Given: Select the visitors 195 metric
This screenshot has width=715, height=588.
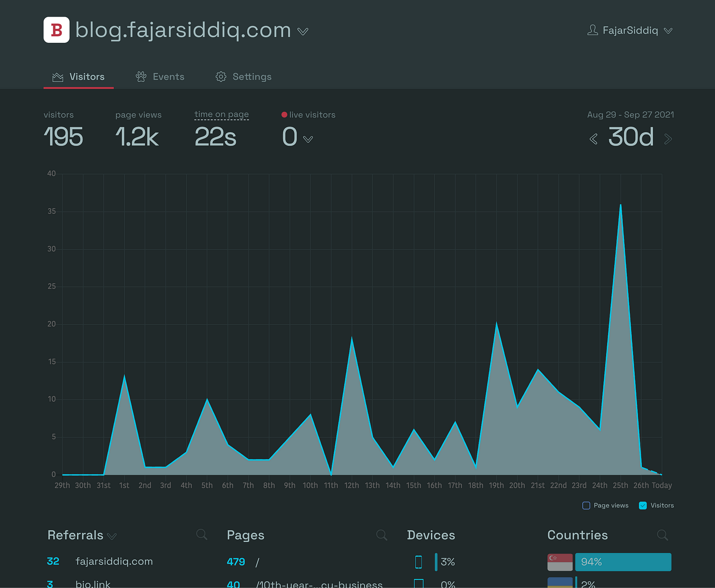Looking at the screenshot, I should (x=63, y=130).
